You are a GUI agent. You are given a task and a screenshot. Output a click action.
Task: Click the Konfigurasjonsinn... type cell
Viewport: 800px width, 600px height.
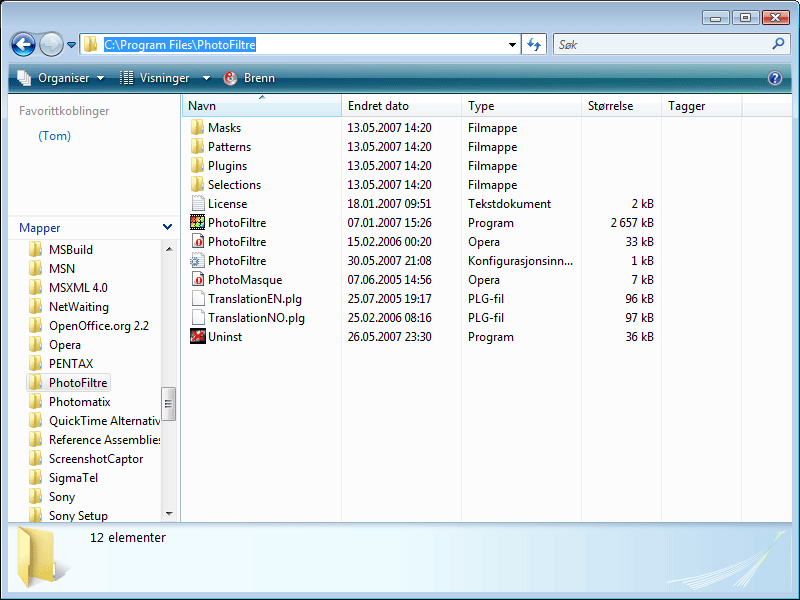(520, 261)
